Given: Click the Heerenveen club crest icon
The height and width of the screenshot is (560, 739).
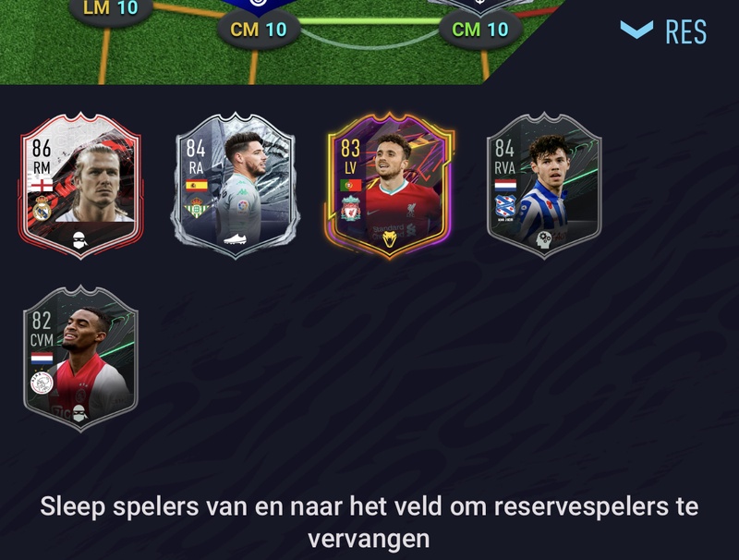Looking at the screenshot, I should [504, 208].
